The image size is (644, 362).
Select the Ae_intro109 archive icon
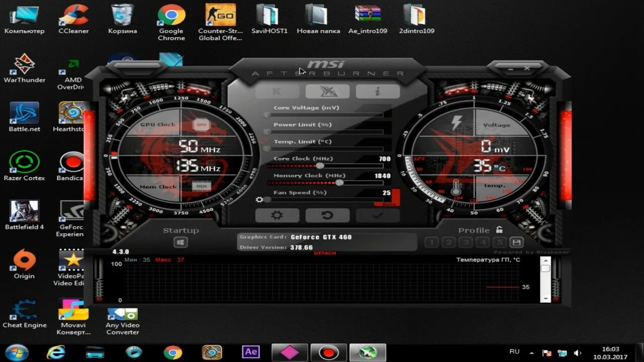click(368, 20)
